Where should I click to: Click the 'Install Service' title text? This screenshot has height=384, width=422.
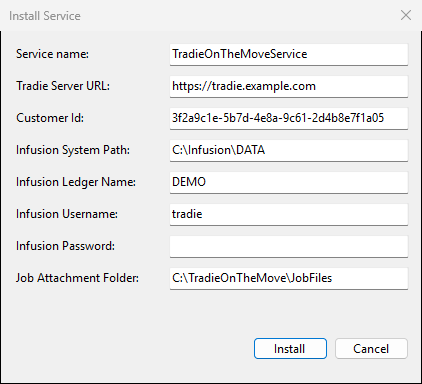point(45,16)
